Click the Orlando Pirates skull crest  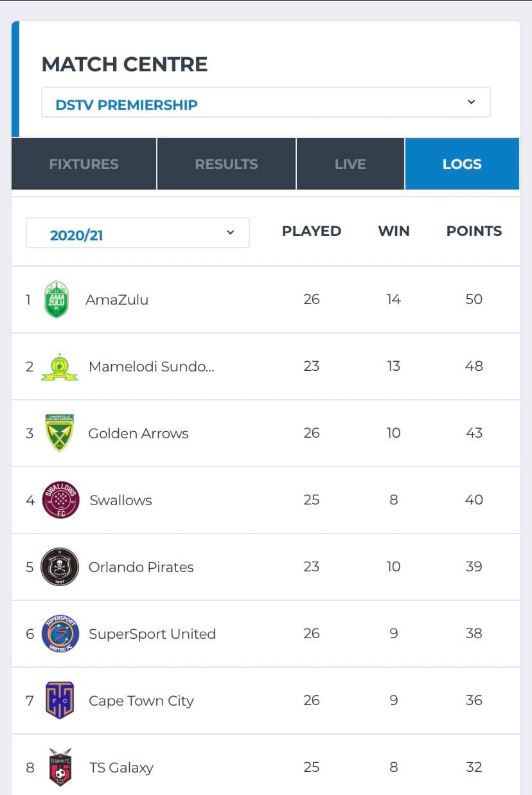[60, 567]
